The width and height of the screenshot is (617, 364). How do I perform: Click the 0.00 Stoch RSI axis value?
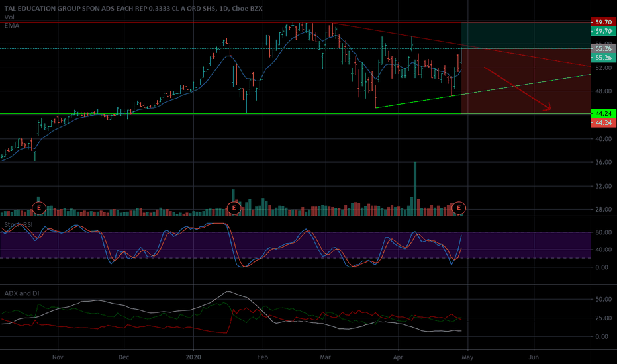[x=602, y=267]
